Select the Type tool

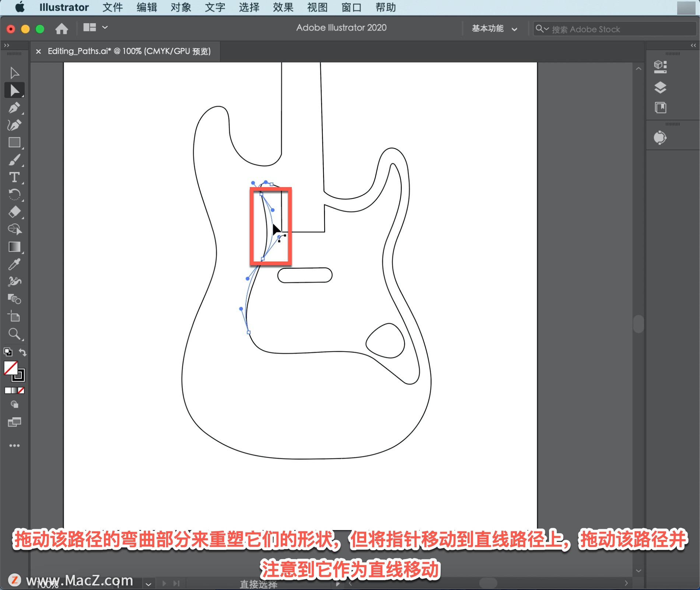click(14, 178)
